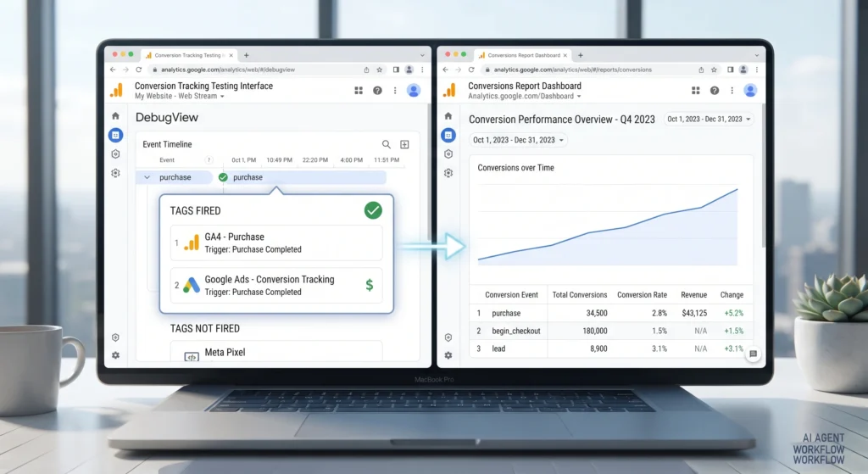Open the date range dropdown beside Q4 2023 title
This screenshot has width=868, height=474.
click(x=709, y=119)
